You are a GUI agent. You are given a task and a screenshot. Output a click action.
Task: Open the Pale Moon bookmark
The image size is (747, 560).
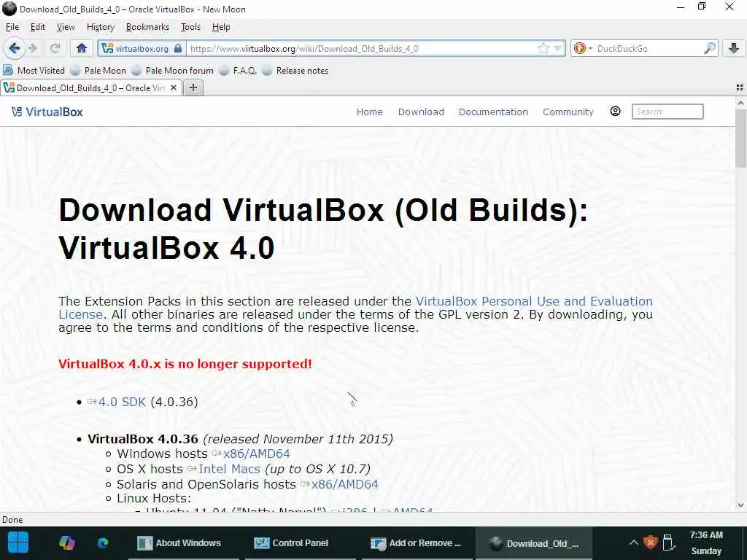(x=98, y=71)
